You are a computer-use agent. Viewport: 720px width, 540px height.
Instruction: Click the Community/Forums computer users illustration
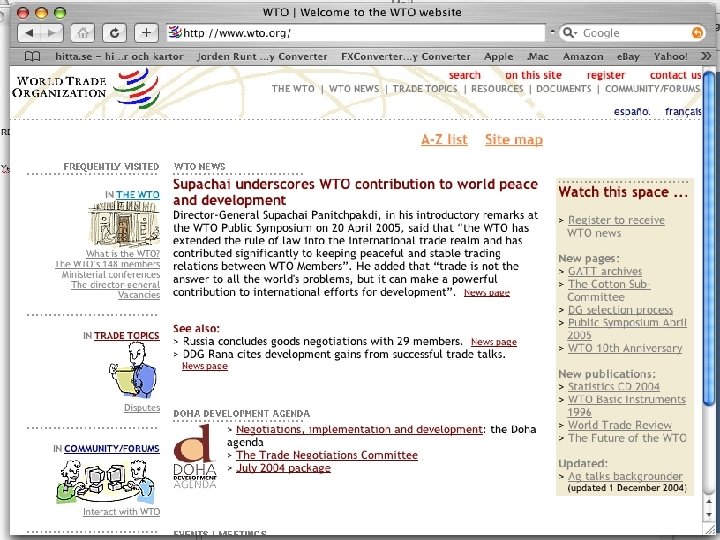point(106,480)
